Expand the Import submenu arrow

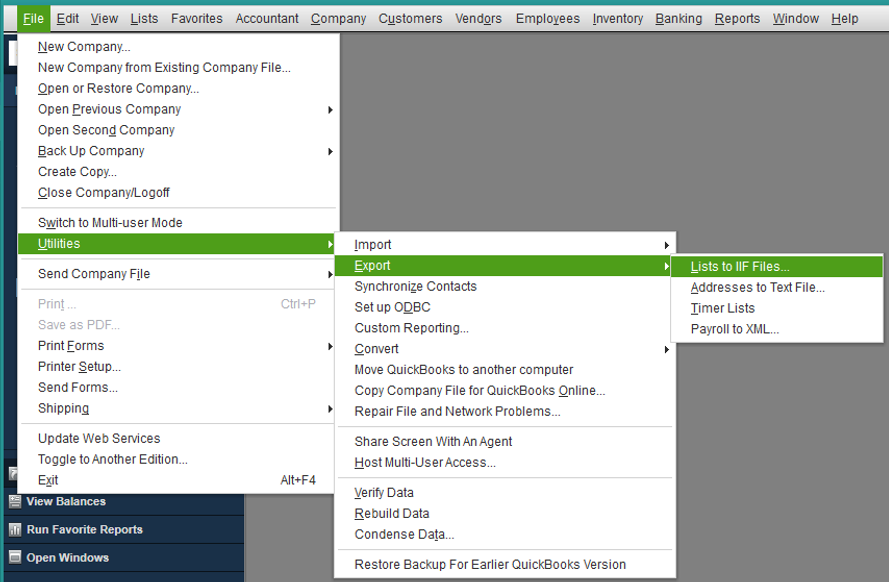pos(667,245)
